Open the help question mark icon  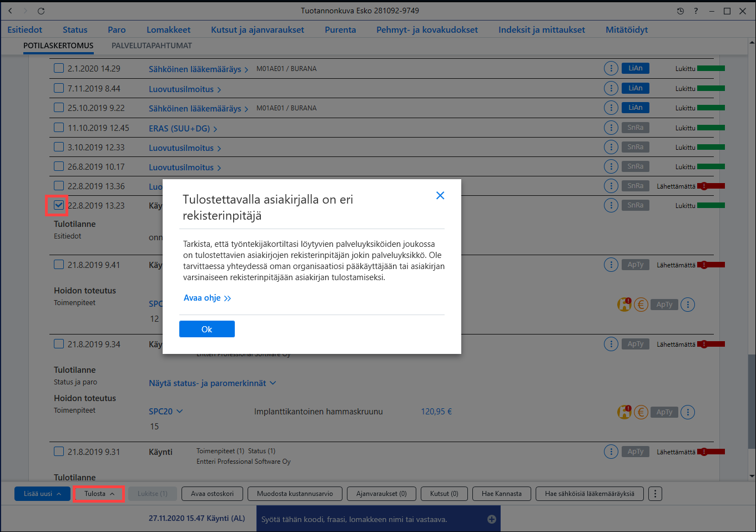pos(696,11)
